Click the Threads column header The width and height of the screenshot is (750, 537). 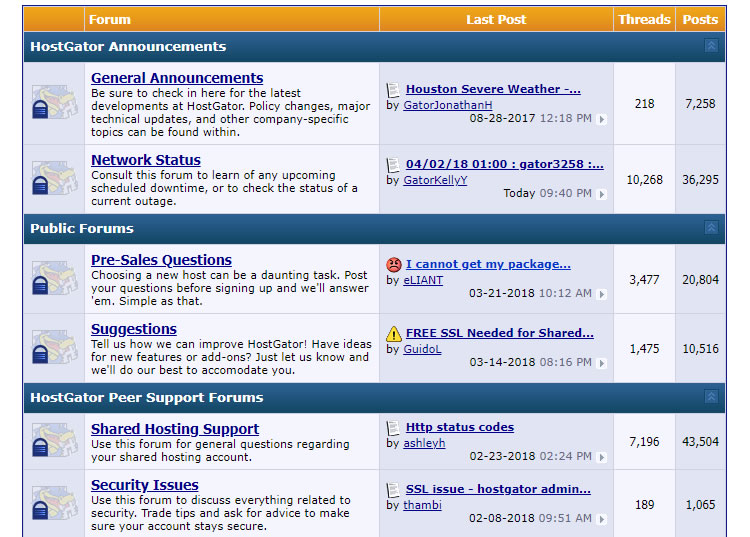click(x=644, y=20)
